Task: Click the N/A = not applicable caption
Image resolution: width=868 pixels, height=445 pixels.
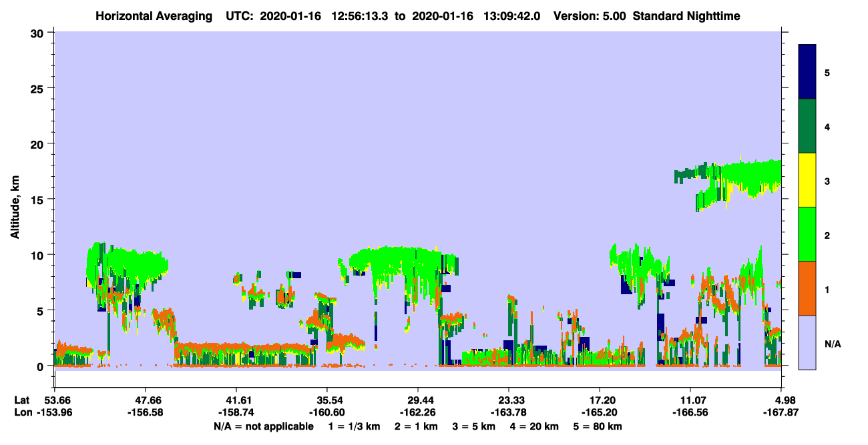Action: (263, 426)
